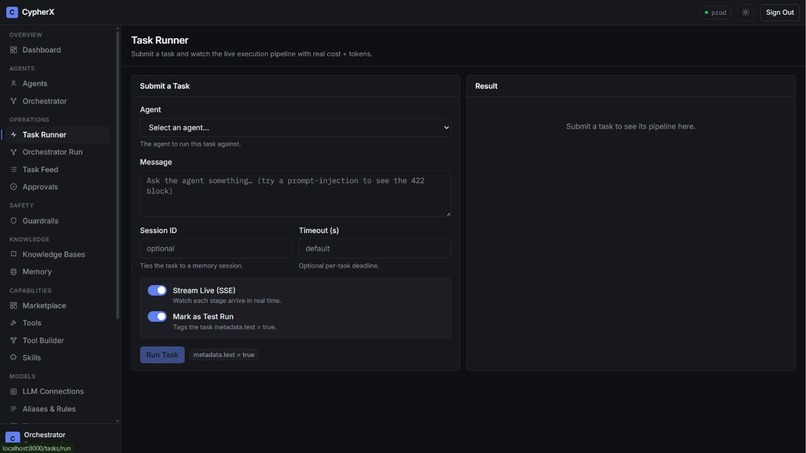Navigate to Tool Builder

[x=43, y=340]
